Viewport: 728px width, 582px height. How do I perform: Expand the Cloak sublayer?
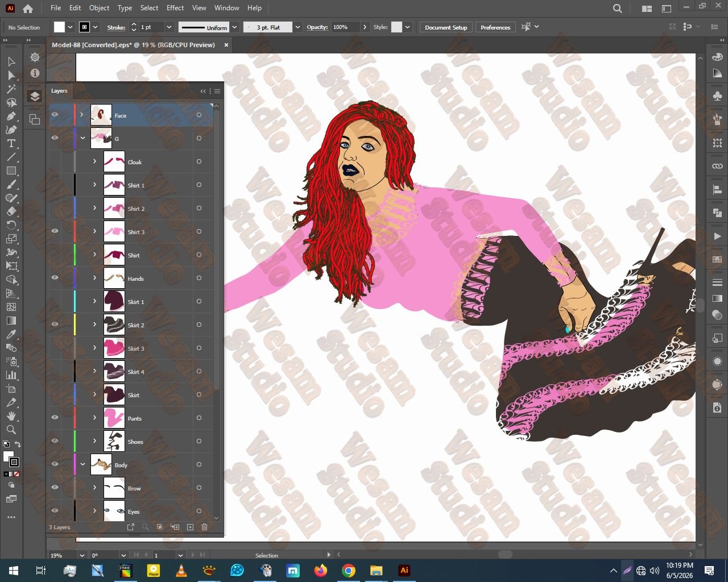(x=95, y=161)
